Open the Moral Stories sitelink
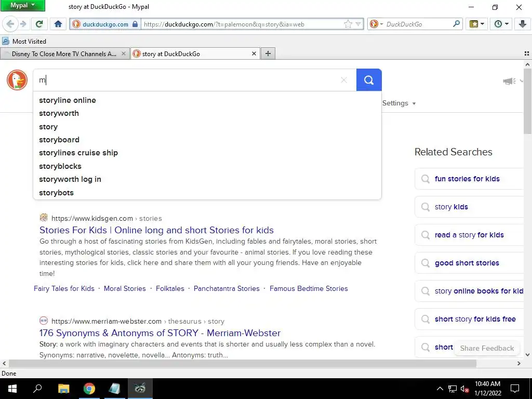 125,288
